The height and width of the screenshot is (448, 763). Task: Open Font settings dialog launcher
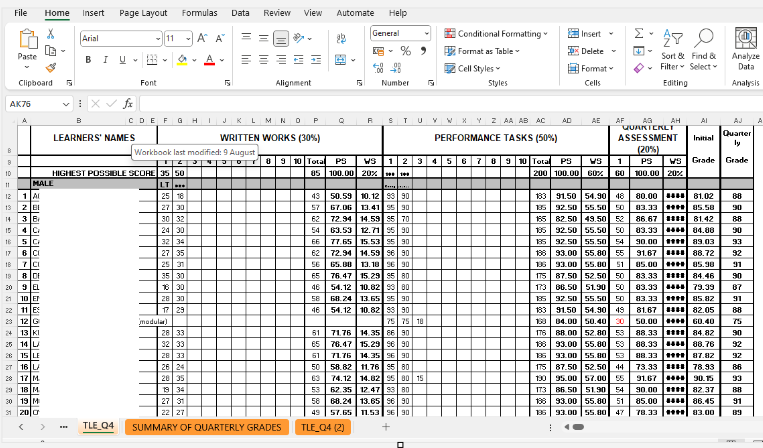coord(227,83)
